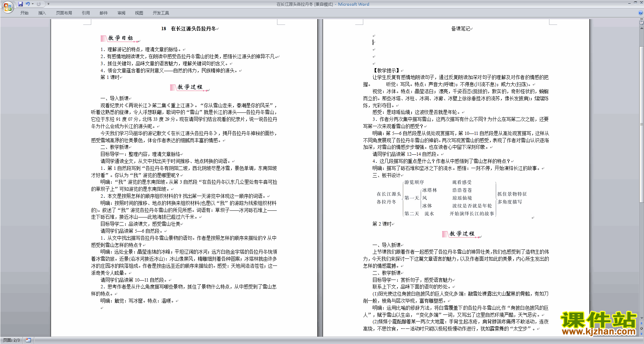
Task: Click '冰塔林' in the board-design diagram
Action: point(429,190)
